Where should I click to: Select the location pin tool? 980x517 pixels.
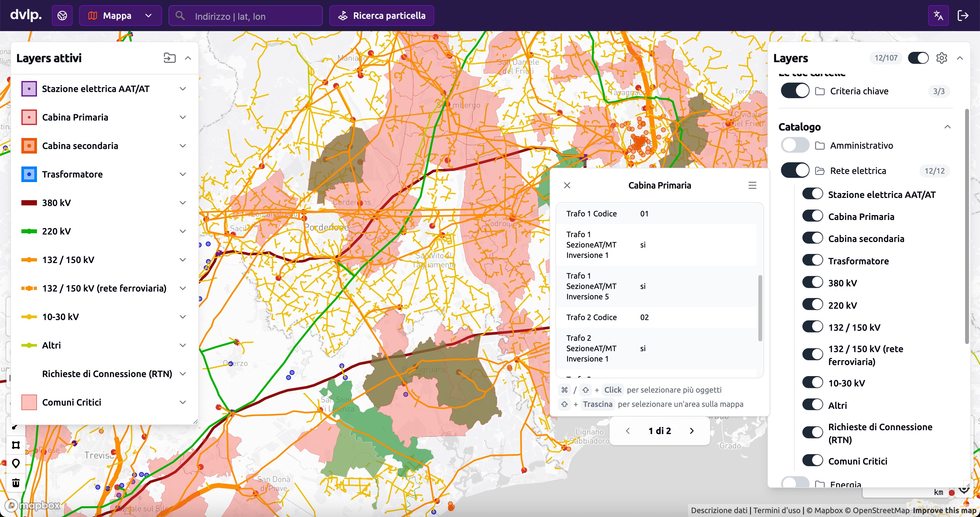[x=16, y=464]
